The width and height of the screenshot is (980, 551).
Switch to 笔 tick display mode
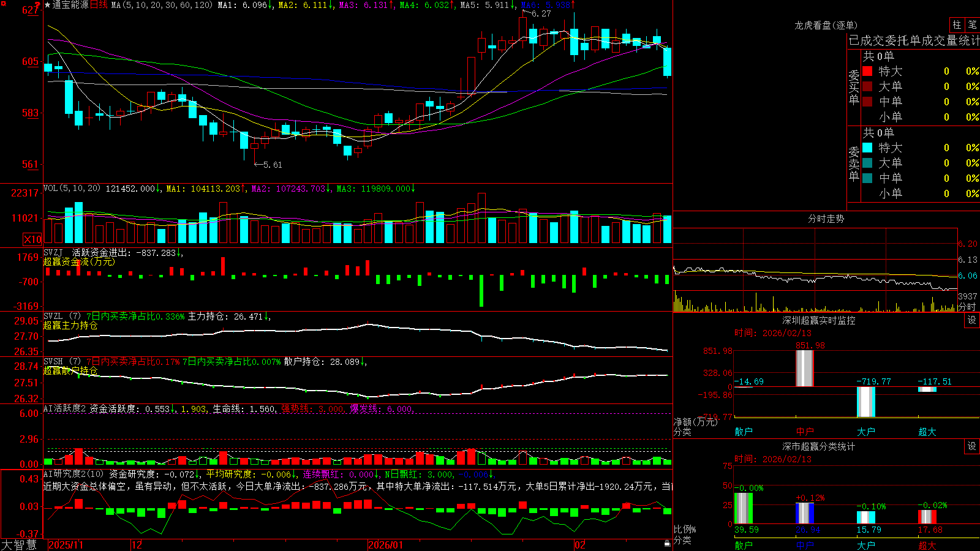point(972,25)
